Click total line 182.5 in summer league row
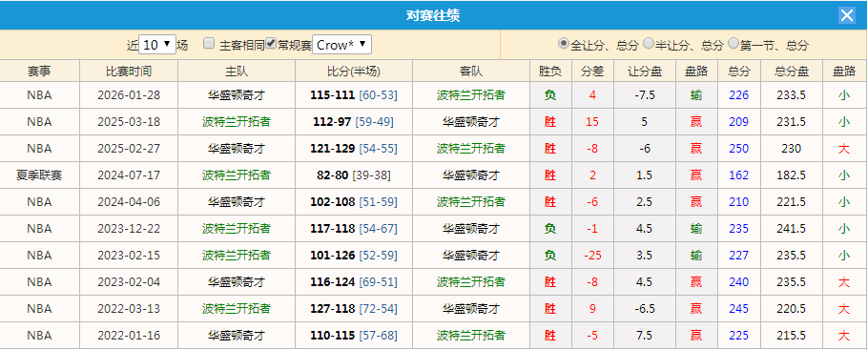The width and height of the screenshot is (868, 350). [792, 175]
